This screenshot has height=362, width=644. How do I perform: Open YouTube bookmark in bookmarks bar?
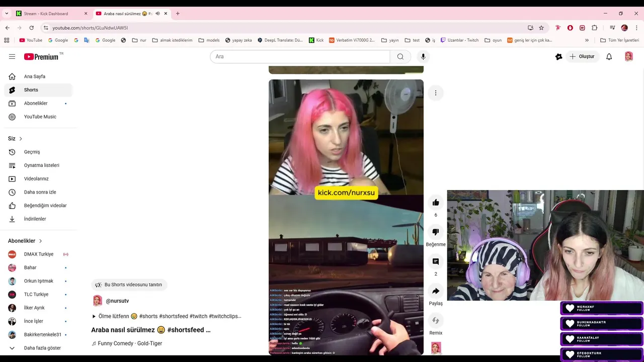click(x=31, y=40)
